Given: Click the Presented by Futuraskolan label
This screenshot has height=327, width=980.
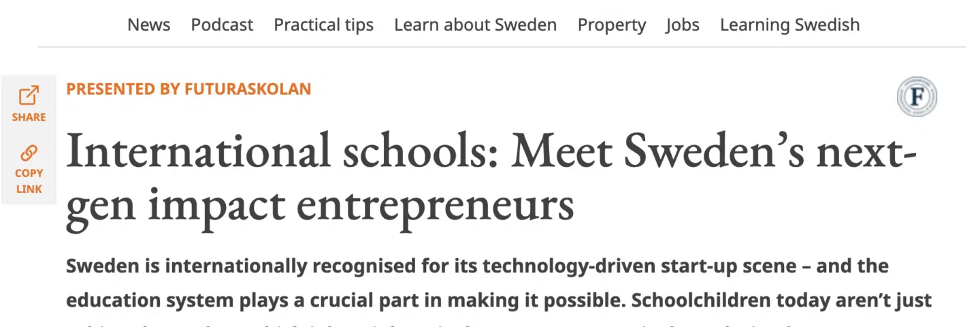Looking at the screenshot, I should coord(189,89).
